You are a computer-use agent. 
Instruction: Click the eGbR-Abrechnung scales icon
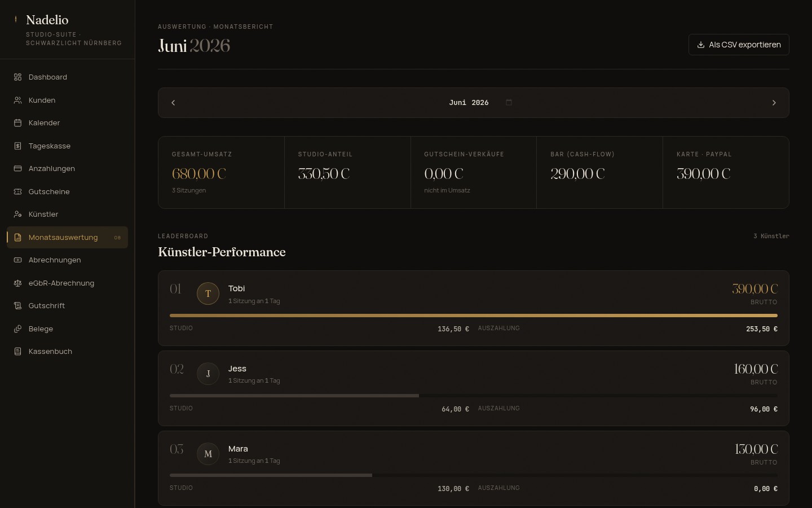(17, 283)
